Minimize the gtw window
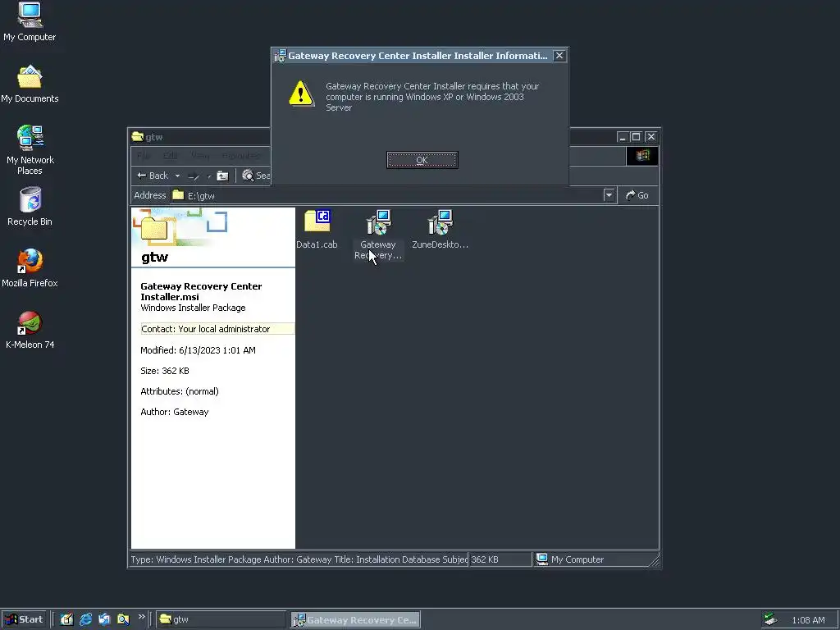Screen dimensions: 840x630 (622, 137)
